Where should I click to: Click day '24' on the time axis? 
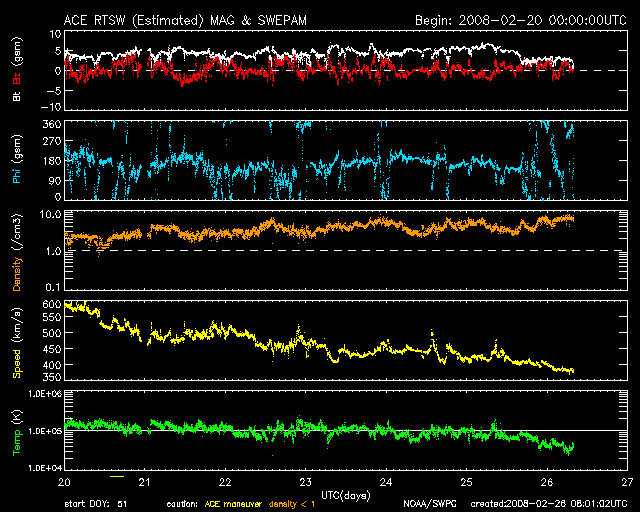coord(386,482)
